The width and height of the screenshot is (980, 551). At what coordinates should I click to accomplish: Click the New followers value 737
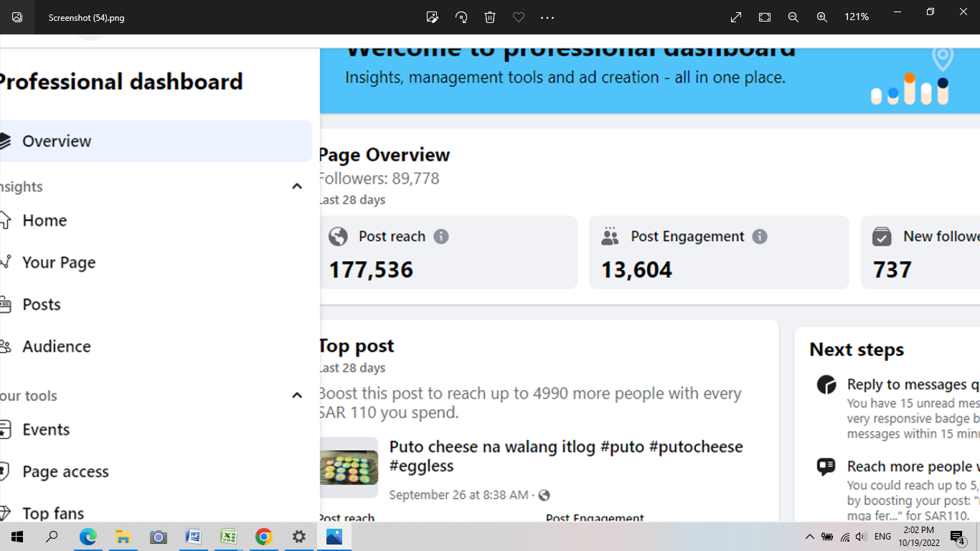[x=892, y=270]
